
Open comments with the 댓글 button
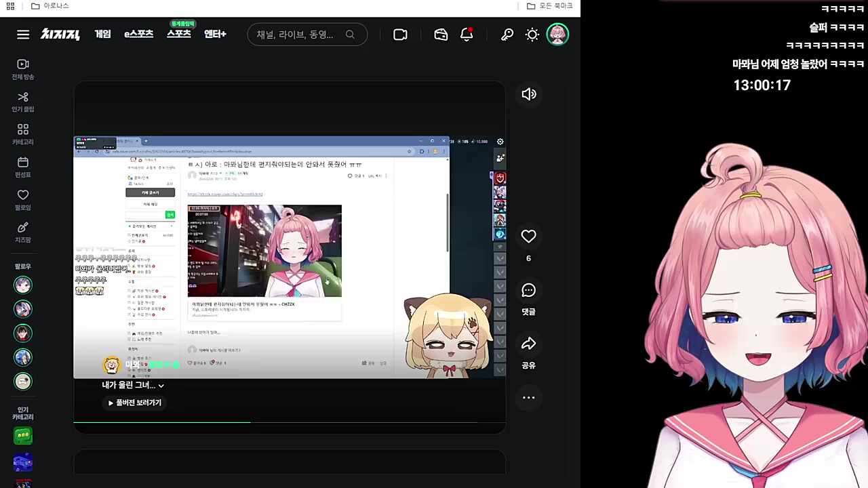(x=528, y=290)
